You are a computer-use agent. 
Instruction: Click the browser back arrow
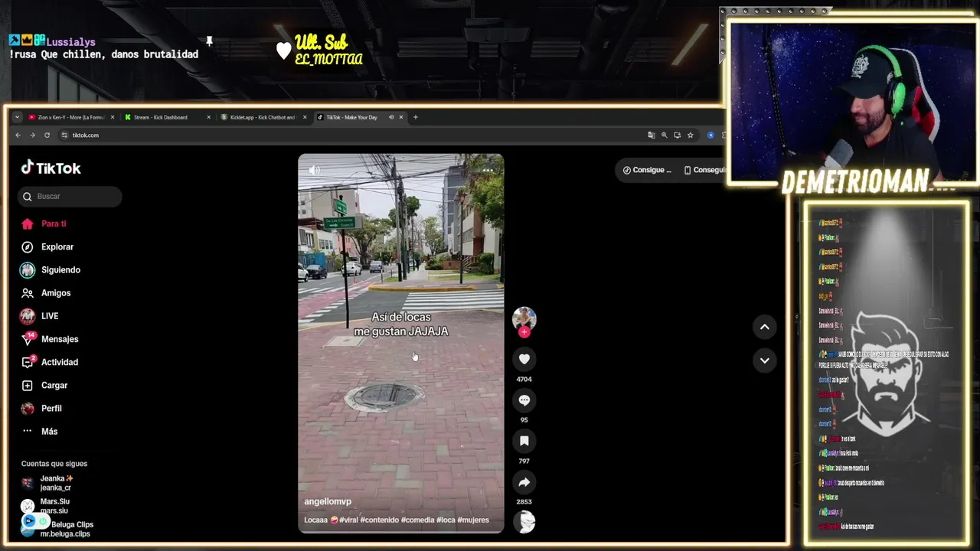18,135
